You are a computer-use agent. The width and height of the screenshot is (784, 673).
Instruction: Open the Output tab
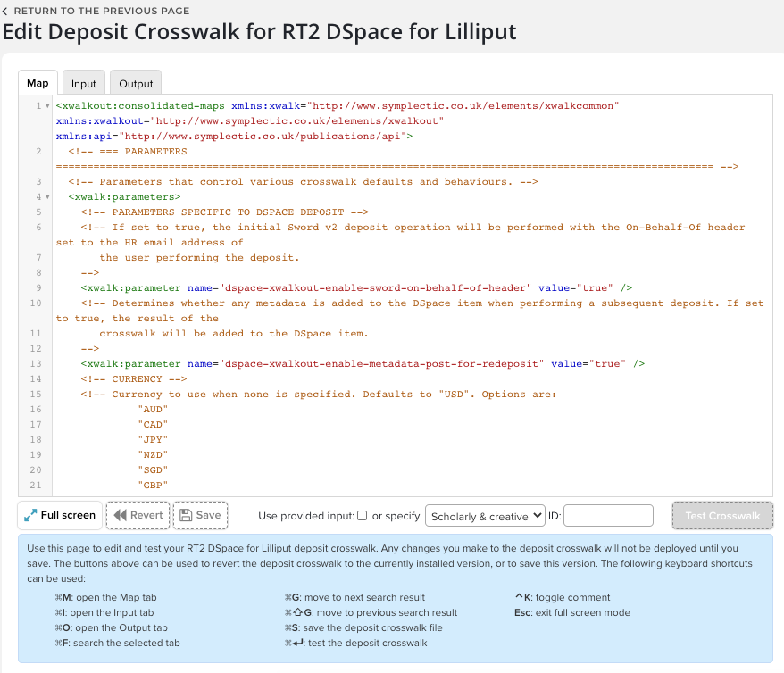click(136, 83)
